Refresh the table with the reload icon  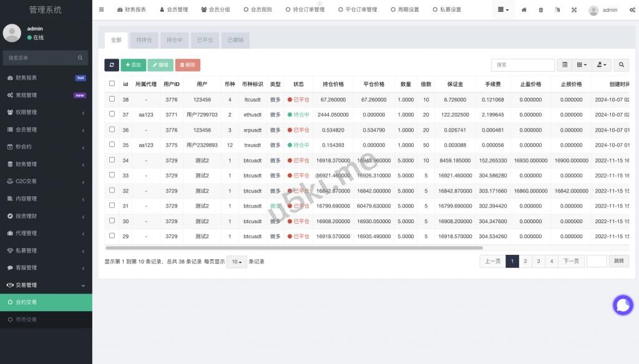click(112, 65)
